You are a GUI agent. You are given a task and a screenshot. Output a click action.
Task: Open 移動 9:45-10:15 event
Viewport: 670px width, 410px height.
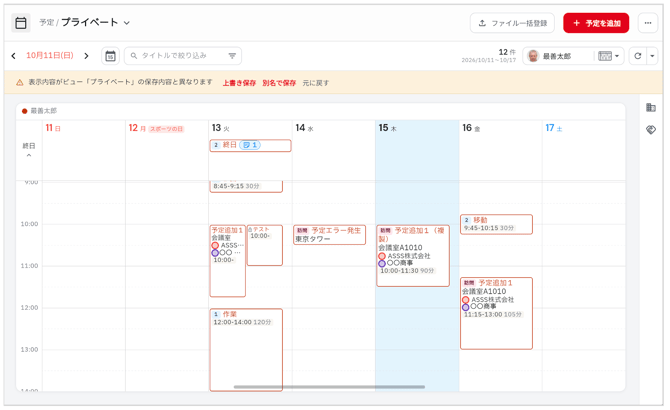[497, 224]
